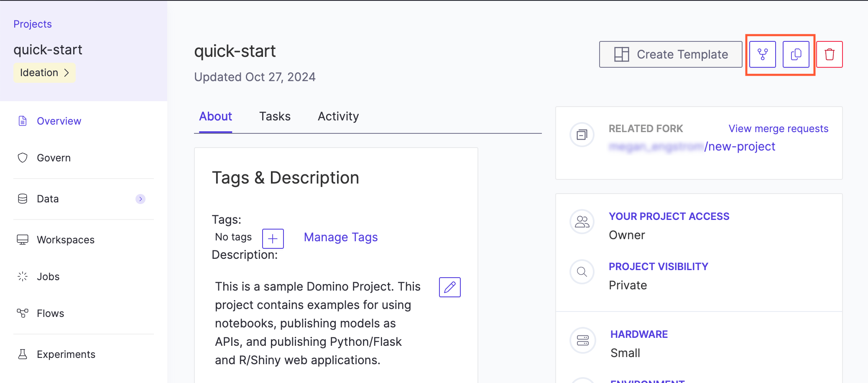Click the RELATED FORK label
This screenshot has width=868, height=383.
click(646, 128)
